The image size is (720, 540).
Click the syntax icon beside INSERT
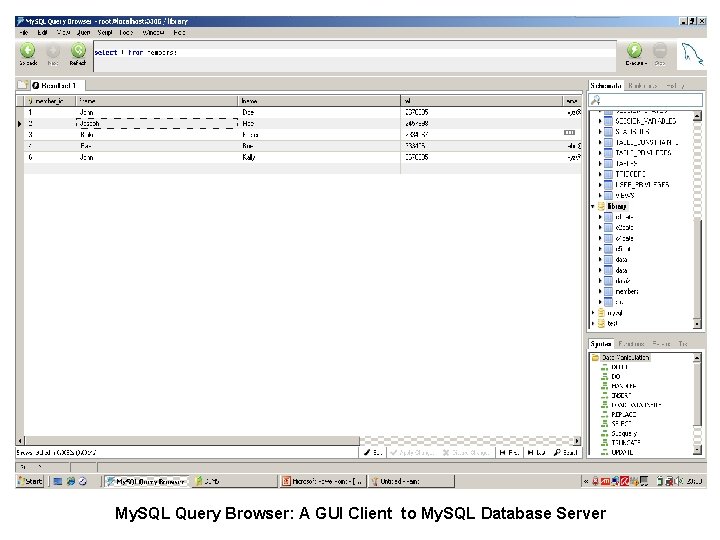605,395
